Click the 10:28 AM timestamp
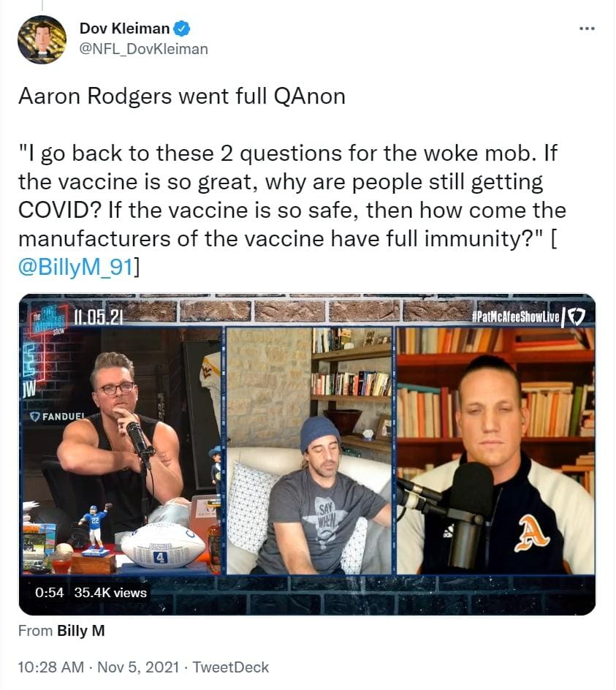The width and height of the screenshot is (616, 690). [x=50, y=667]
